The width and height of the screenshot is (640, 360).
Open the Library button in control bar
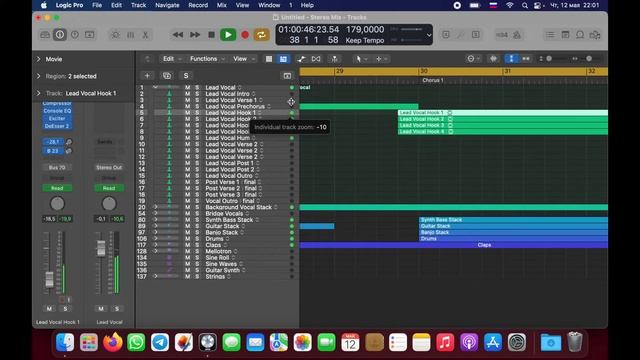(x=45, y=35)
